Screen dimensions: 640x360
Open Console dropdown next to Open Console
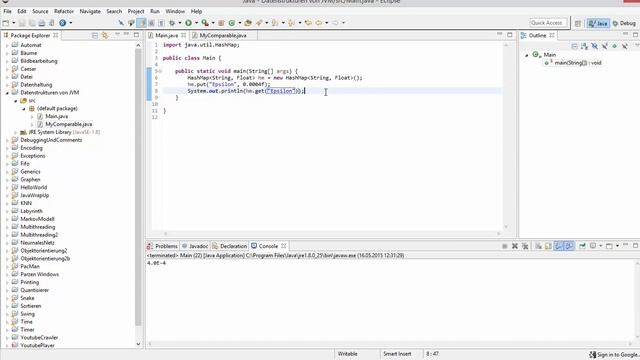pyautogui.click(x=617, y=246)
